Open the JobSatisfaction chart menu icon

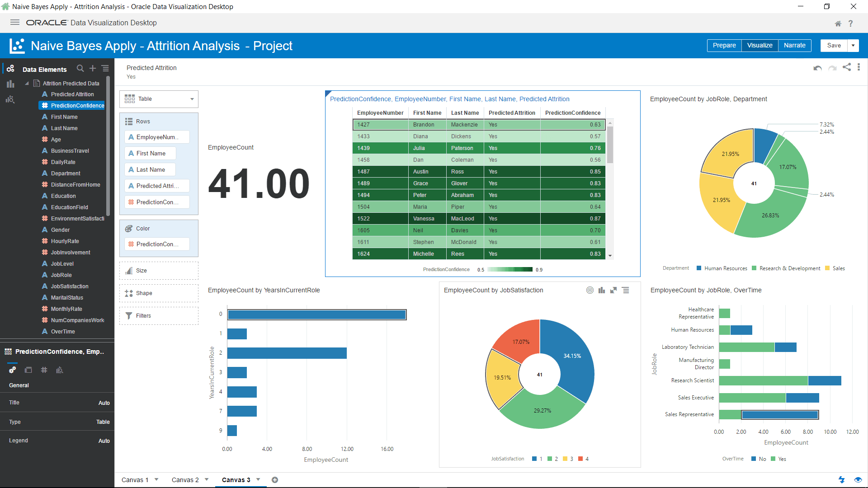tap(626, 290)
